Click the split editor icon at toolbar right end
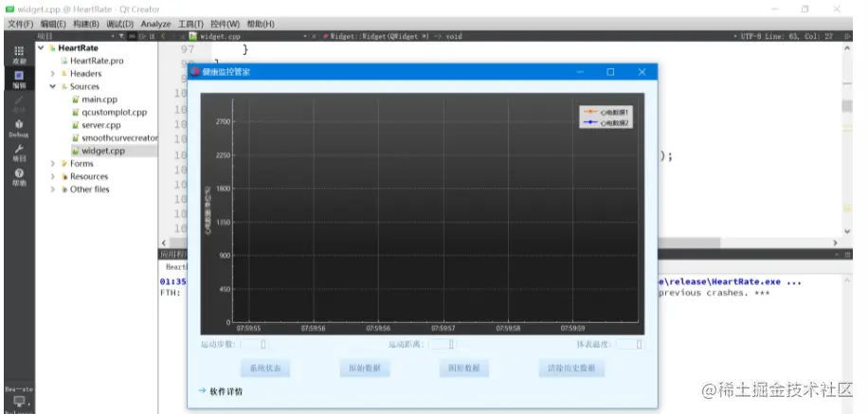 (847, 36)
